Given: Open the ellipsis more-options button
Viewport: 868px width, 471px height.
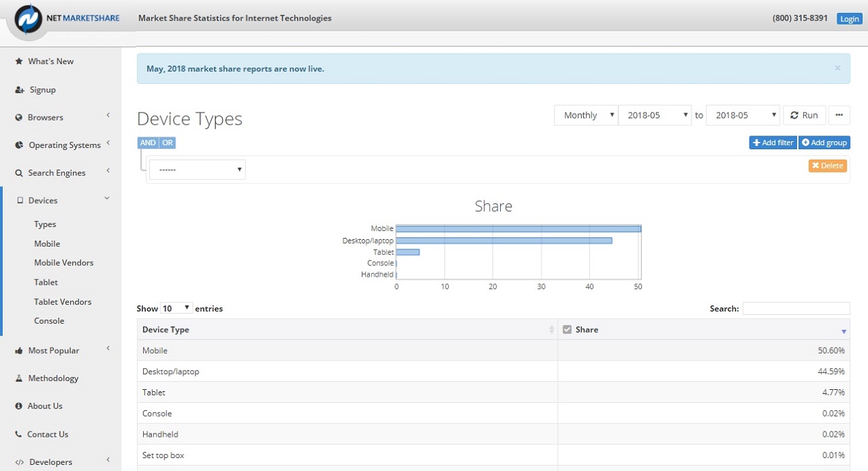Looking at the screenshot, I should click(x=839, y=115).
